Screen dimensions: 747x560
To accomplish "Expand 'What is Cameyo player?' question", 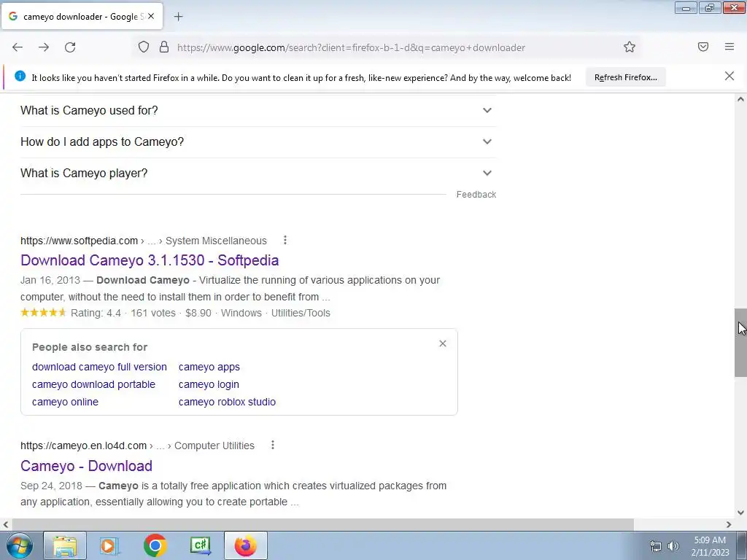I will (258, 174).
